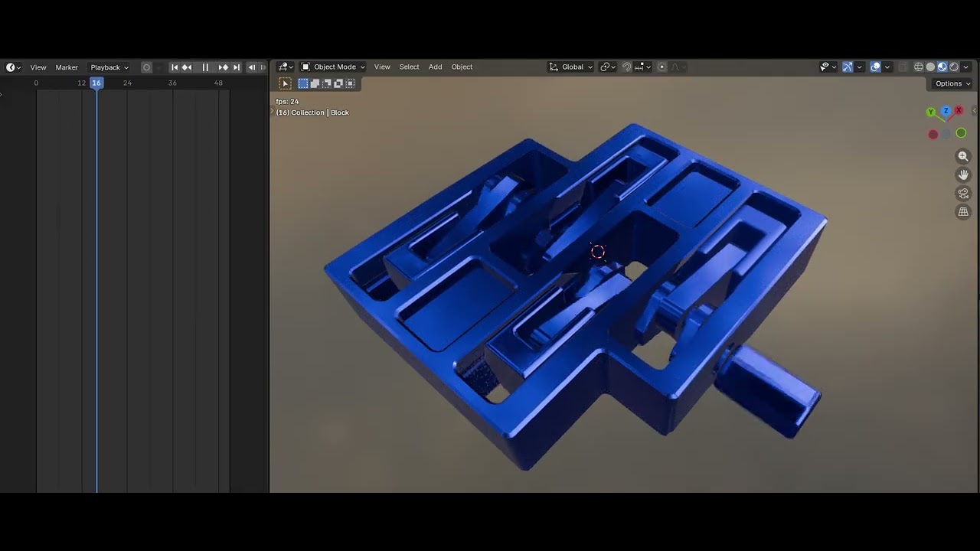Choose the Subtract Selection mode
Screen dimensions: 980x551
pyautogui.click(x=327, y=83)
